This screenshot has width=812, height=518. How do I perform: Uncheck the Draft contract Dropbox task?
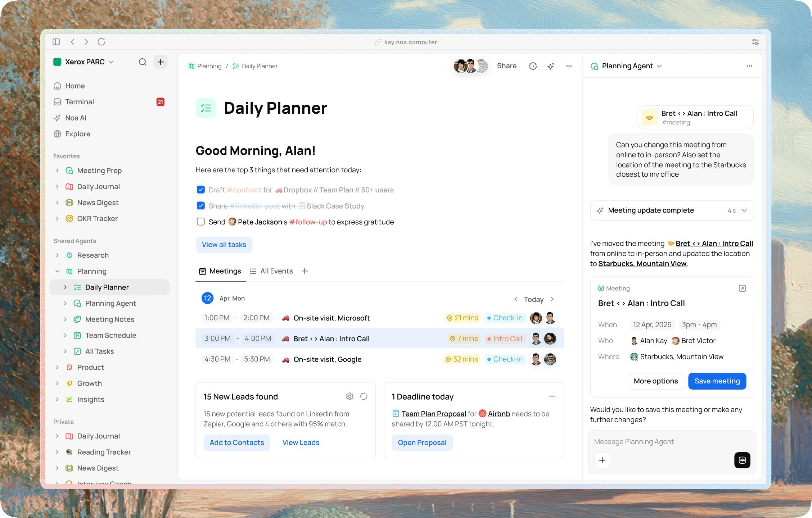(x=201, y=190)
